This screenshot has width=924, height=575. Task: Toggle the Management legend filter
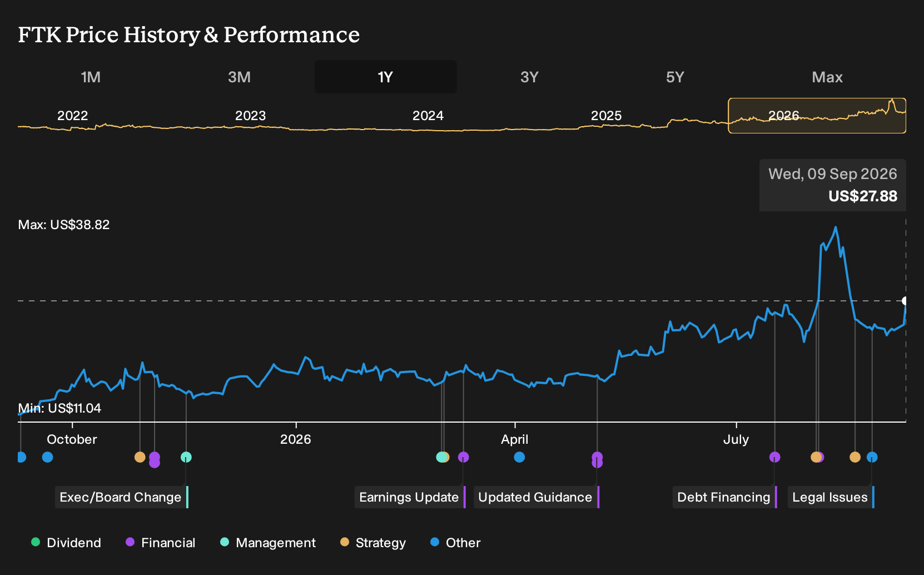[268, 543]
